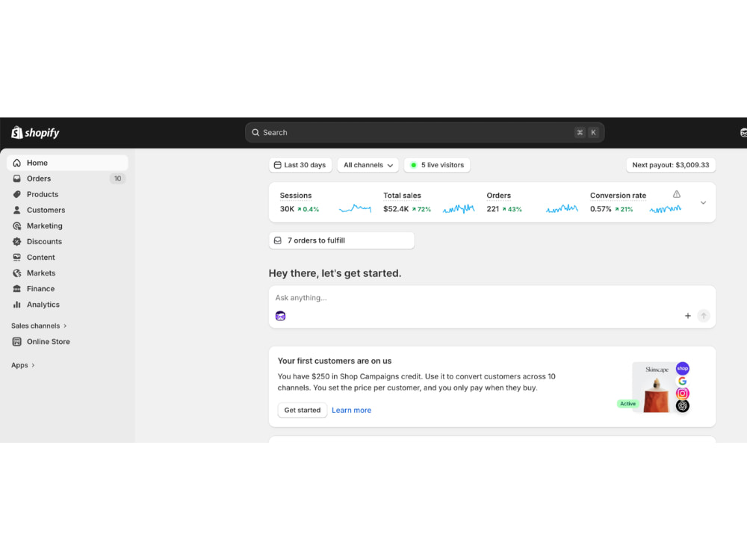Image resolution: width=747 pixels, height=560 pixels.
Task: Click the Conversion rate sparkline chart
Action: [665, 209]
